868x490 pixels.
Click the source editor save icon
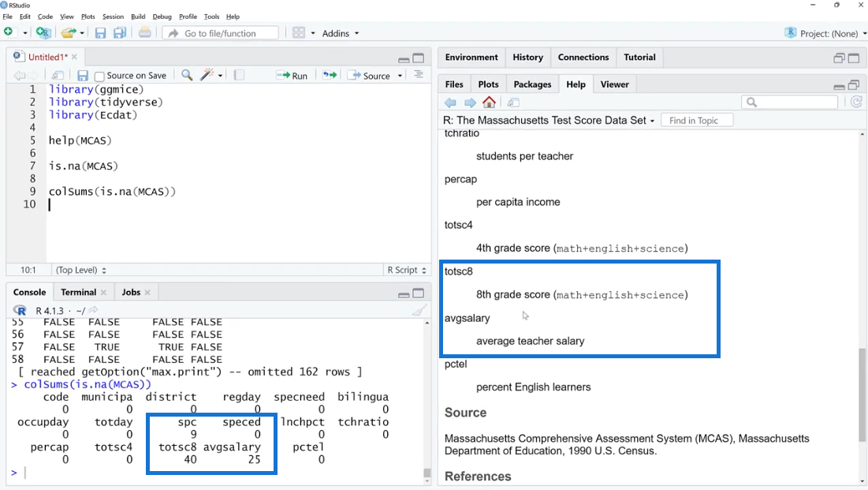[x=83, y=76]
